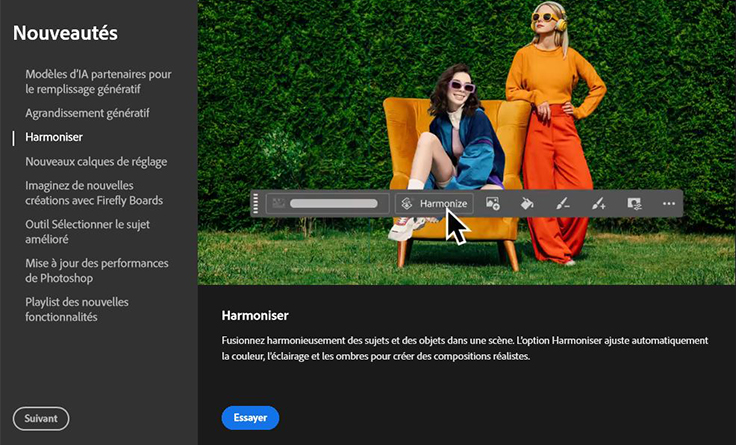This screenshot has width=736, height=445.
Task: Open the three-dots more options menu
Action: 669,203
